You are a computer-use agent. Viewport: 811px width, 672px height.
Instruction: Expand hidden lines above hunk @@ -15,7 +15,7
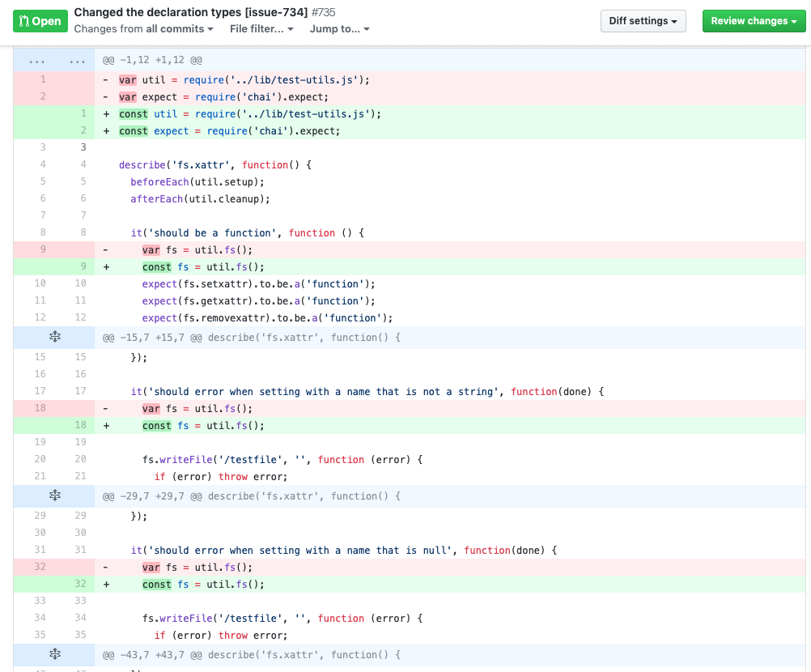pos(55,338)
